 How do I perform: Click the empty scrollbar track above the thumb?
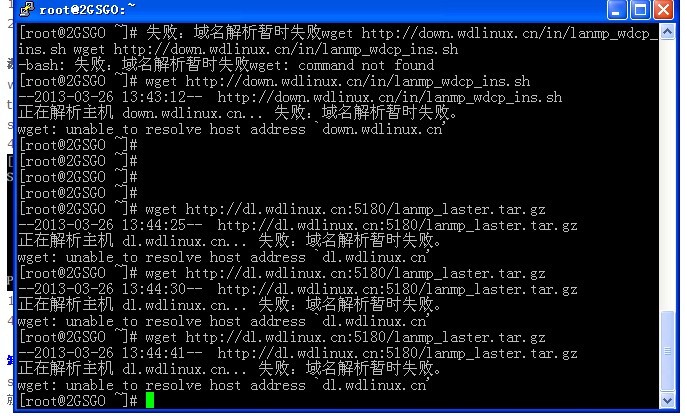(667, 175)
